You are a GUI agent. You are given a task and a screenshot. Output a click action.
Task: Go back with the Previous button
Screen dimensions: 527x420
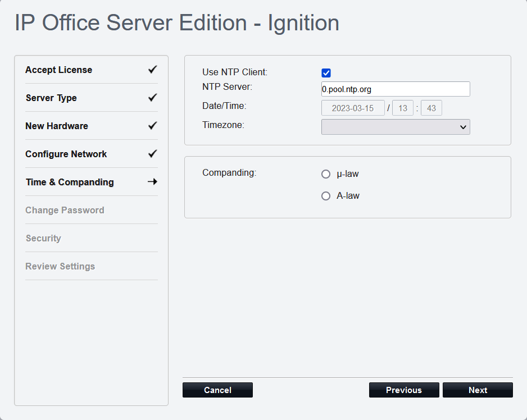tap(404, 390)
